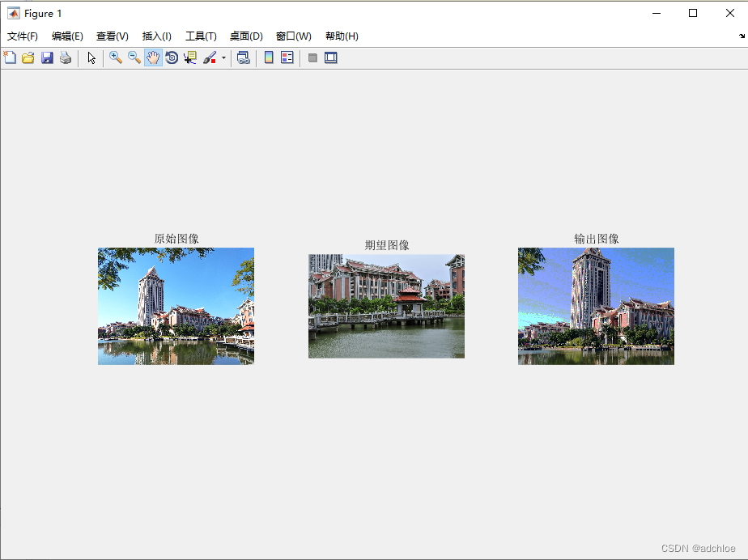Minimize the Figure 1 window

point(657,14)
